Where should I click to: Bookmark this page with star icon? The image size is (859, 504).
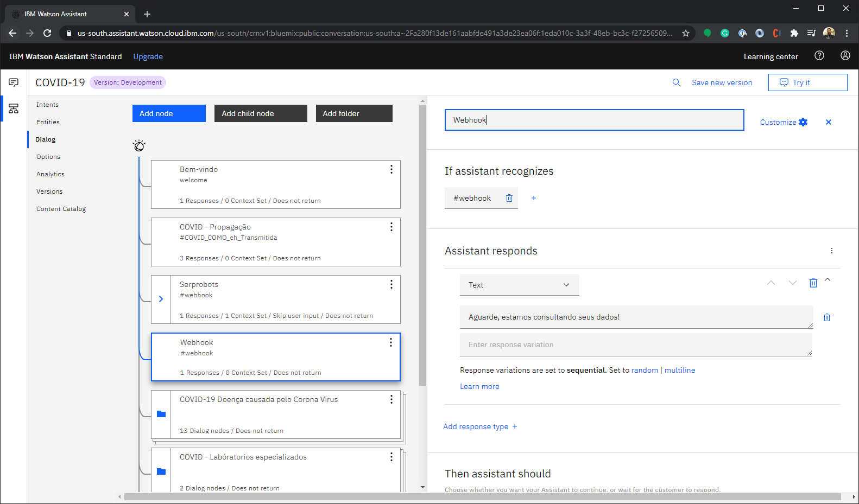tap(686, 33)
